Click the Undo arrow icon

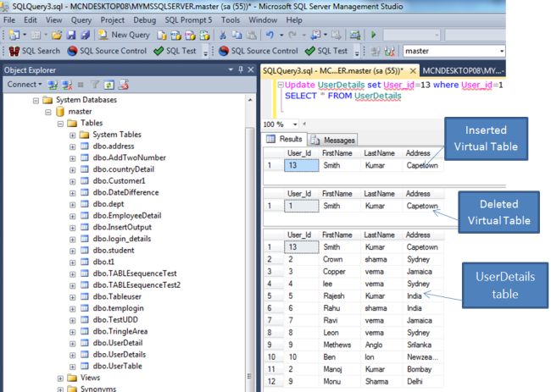[269, 35]
